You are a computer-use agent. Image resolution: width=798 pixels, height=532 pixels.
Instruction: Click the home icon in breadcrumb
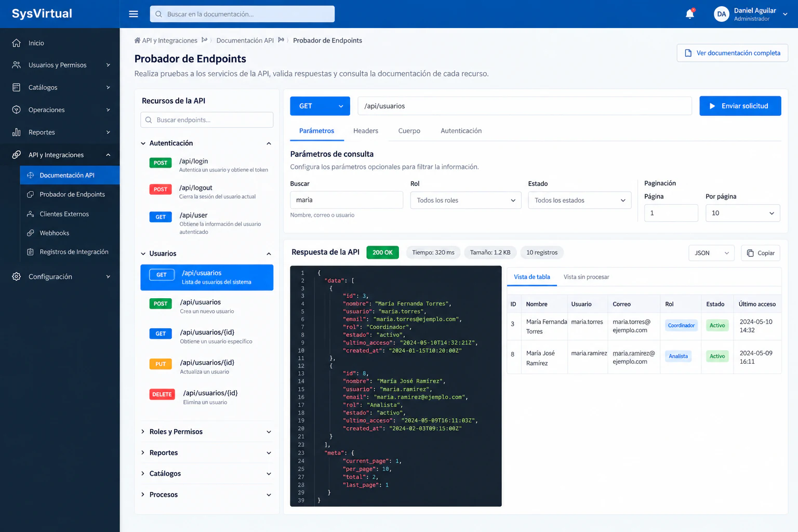[137, 41]
